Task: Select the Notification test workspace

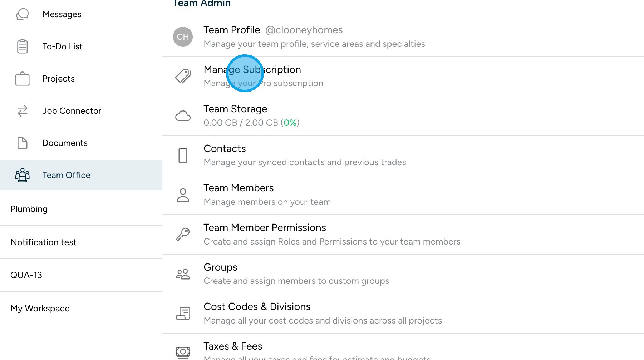Action: 43,242
